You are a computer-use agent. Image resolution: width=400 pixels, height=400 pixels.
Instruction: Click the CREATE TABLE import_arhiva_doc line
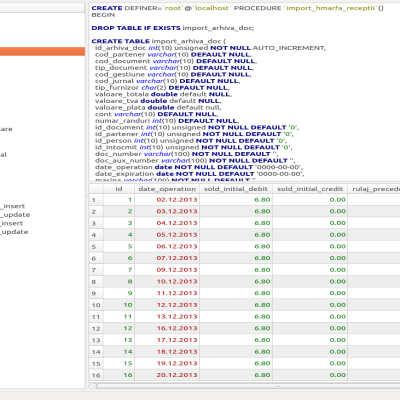159,41
